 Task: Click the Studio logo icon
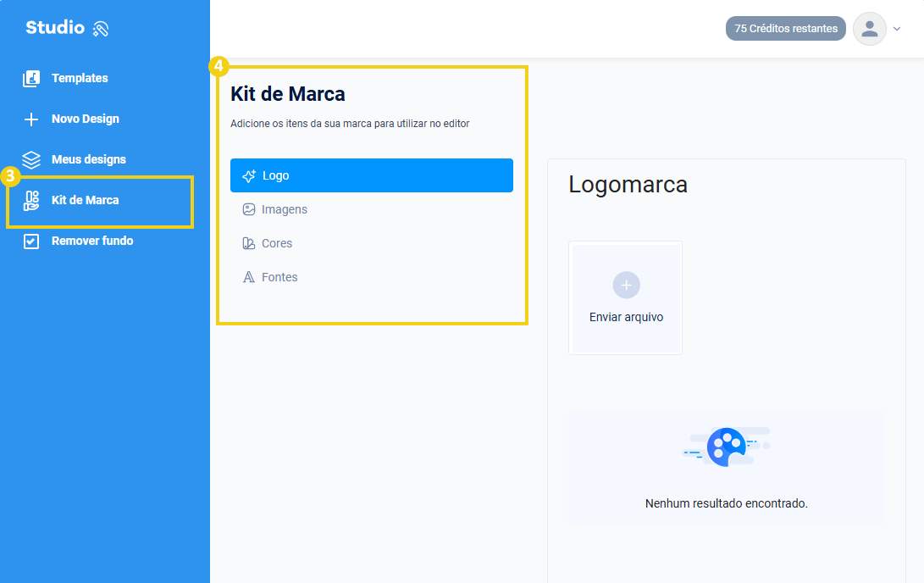point(101,28)
